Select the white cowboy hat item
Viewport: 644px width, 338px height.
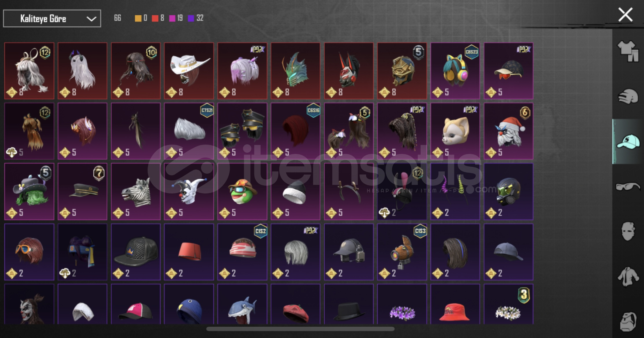pyautogui.click(x=189, y=71)
